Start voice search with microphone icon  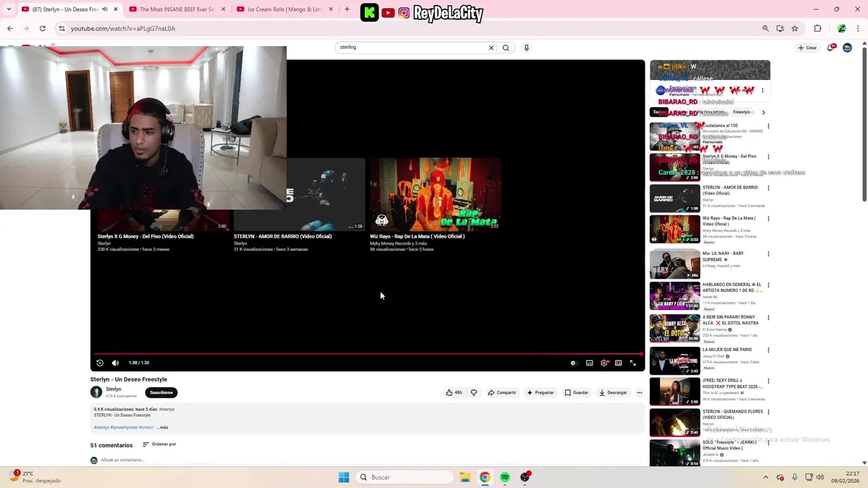click(526, 47)
